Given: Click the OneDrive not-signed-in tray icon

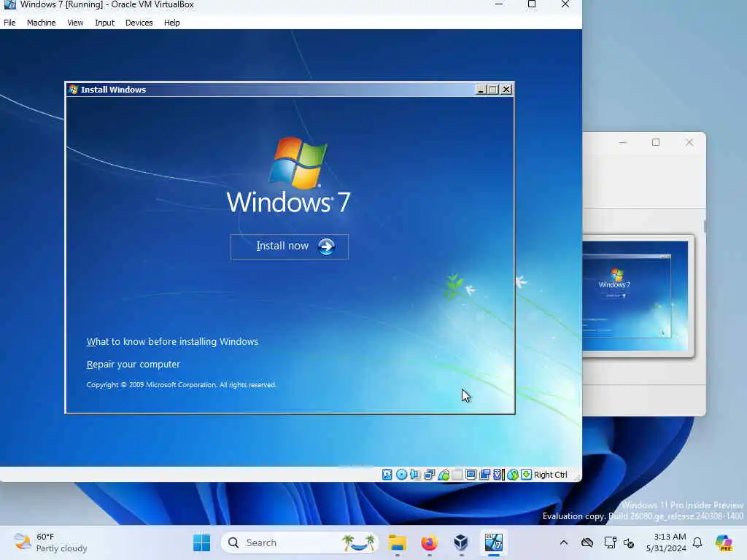Looking at the screenshot, I should coord(587,542).
